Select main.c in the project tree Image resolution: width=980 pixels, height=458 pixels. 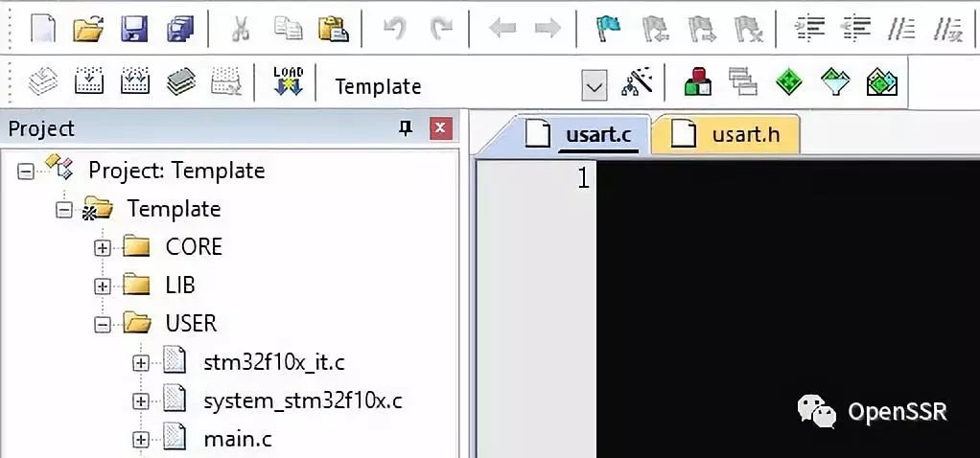(x=238, y=439)
